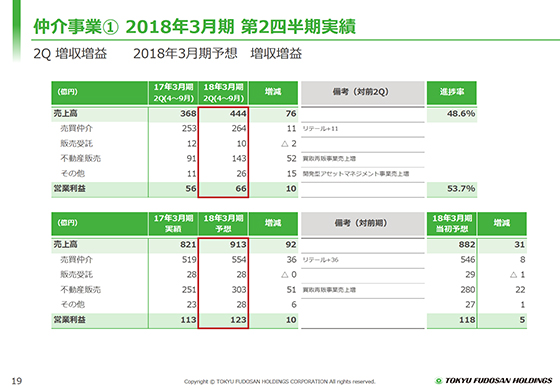Click the value 31 in last column
Screen dimensions: 560x388
519,244
